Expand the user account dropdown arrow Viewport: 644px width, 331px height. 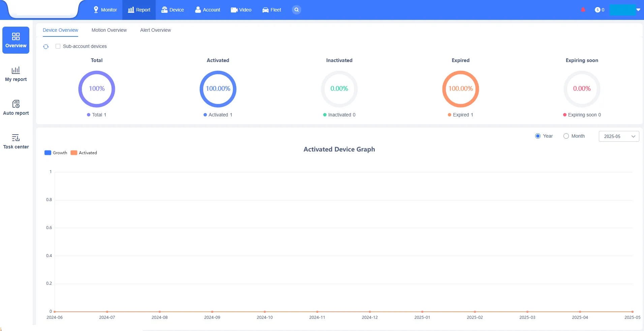638,10
